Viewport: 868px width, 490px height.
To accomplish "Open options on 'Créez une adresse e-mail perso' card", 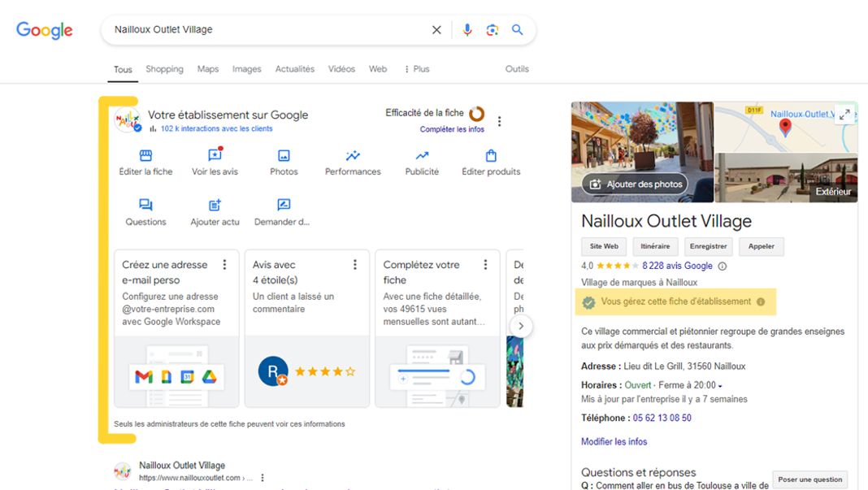I will coord(225,265).
